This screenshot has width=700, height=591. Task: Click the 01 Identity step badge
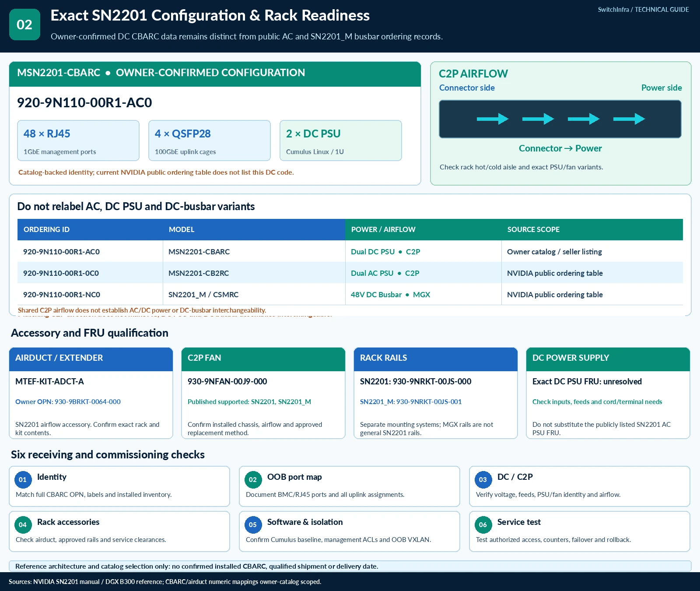pos(23,479)
